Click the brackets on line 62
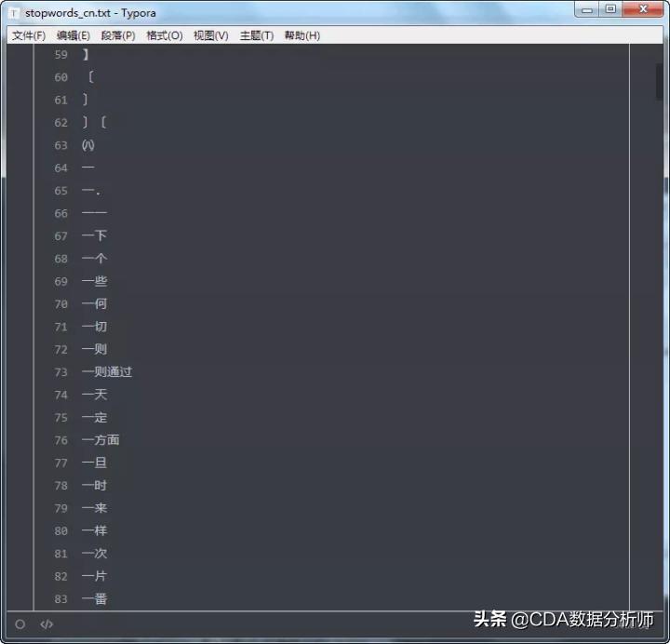Screen dimensions: 670x644 (x=94, y=123)
